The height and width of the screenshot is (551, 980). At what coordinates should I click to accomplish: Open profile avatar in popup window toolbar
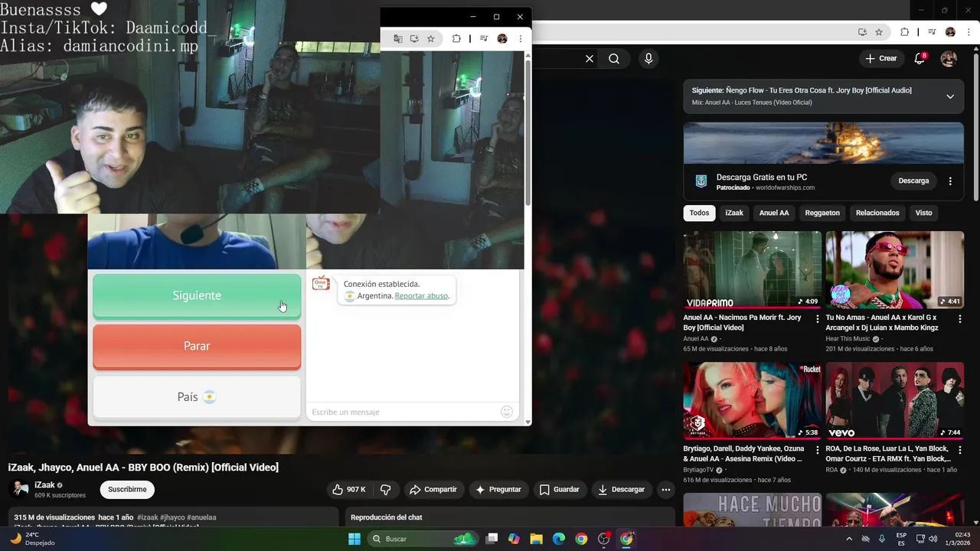(x=502, y=39)
